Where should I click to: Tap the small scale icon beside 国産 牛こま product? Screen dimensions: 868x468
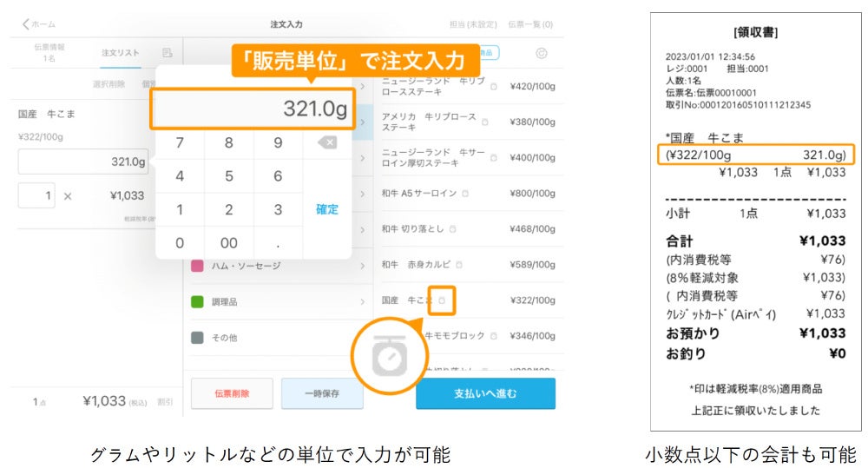(x=442, y=300)
